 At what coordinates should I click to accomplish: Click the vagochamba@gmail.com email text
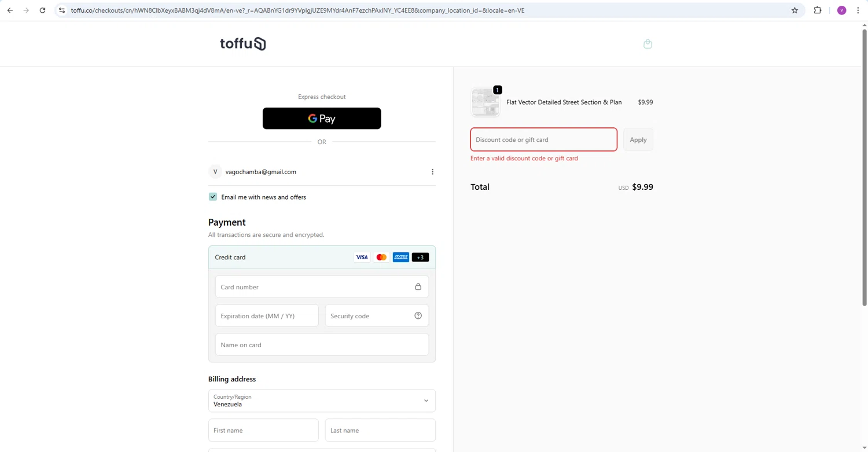point(261,172)
